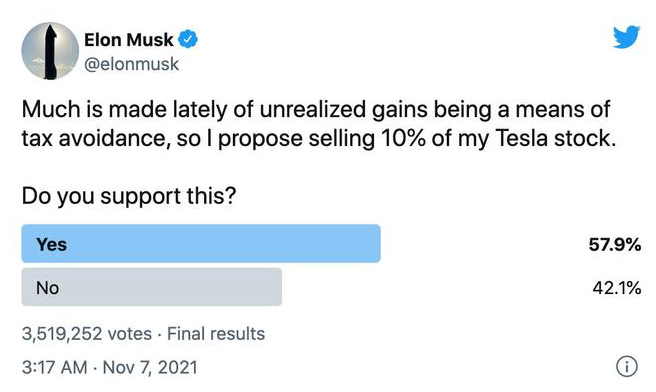Click the 'Do you support this?' question
This screenshot has height=392, width=656.
129,196
